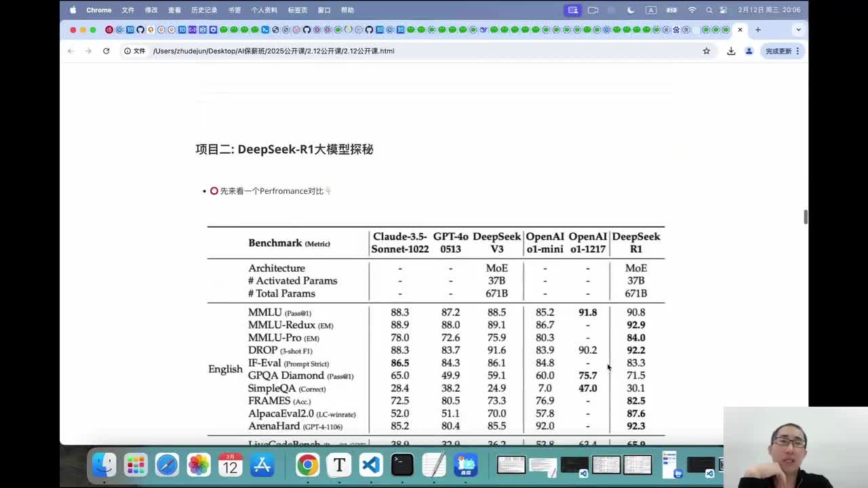Click the MMLU-Redux row label
The image size is (868, 488).
pos(290,325)
